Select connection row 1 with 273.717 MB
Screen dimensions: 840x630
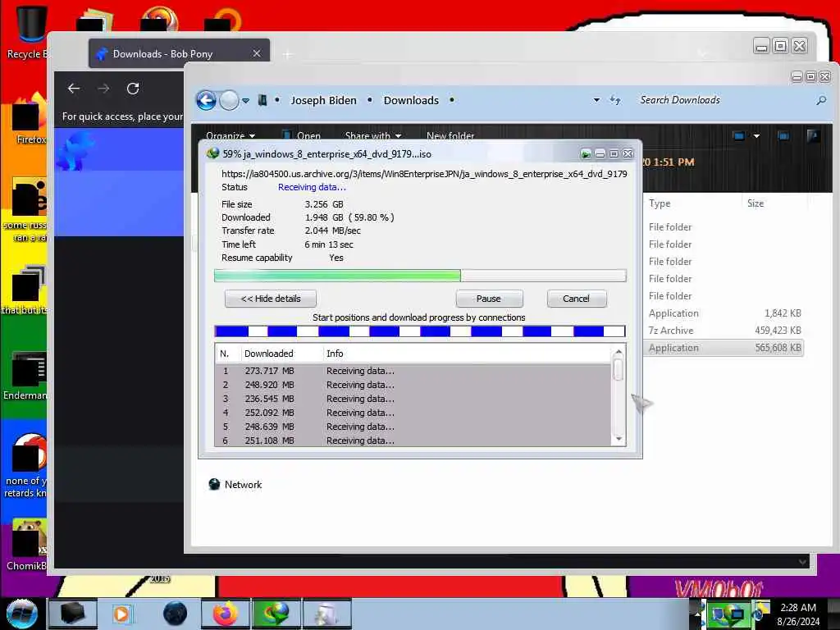(x=413, y=371)
